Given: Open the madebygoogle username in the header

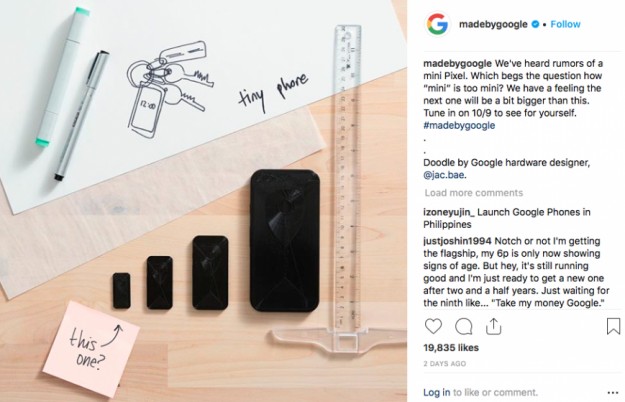Looking at the screenshot, I should click(493, 24).
